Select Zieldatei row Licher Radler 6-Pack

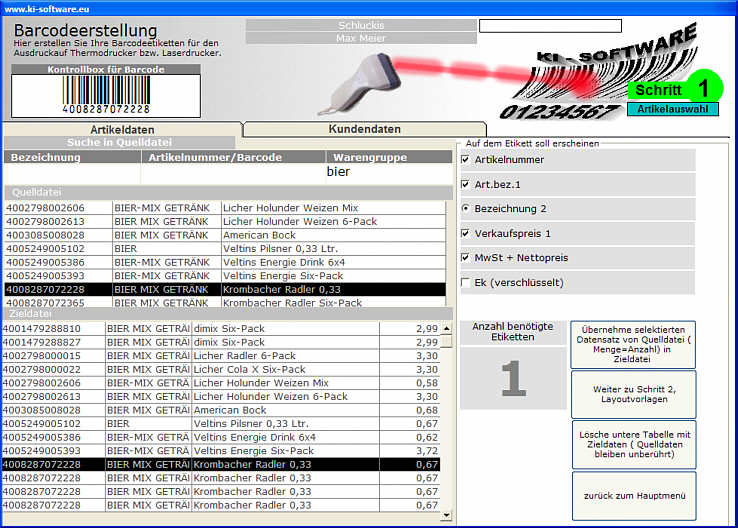pyautogui.click(x=221, y=356)
